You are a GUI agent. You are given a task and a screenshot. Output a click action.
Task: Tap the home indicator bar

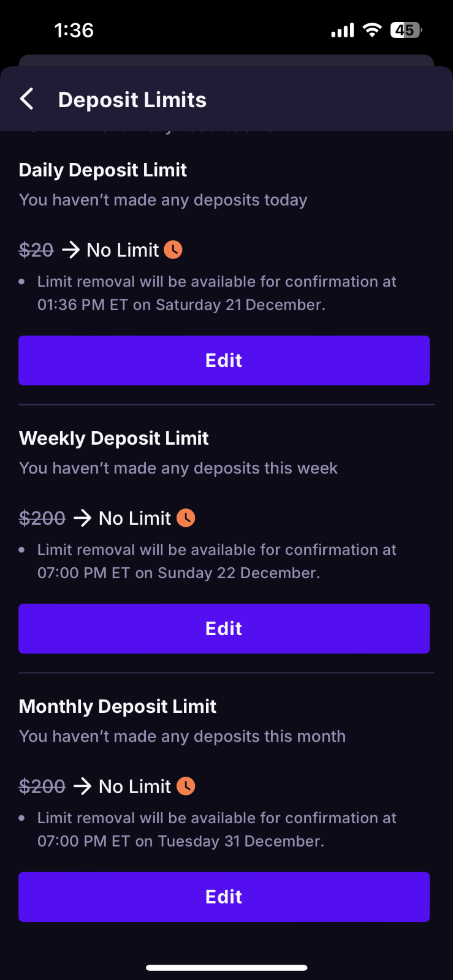click(x=226, y=968)
